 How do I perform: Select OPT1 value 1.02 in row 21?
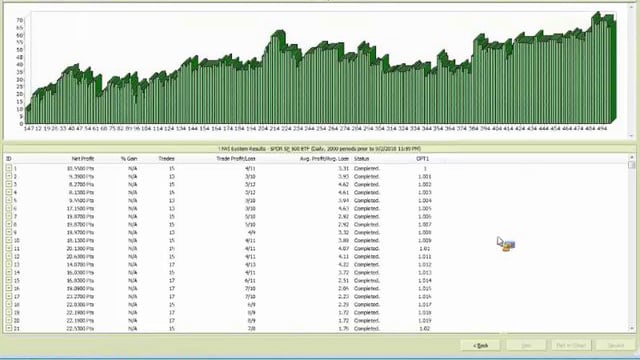tap(424, 329)
